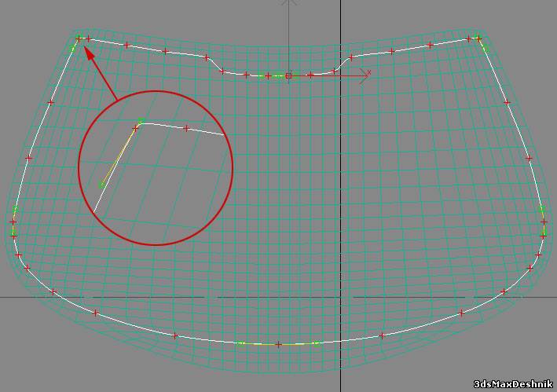The height and width of the screenshot is (392, 557).
Task: Select the gizmo pivot square on the spline
Action: (288, 75)
